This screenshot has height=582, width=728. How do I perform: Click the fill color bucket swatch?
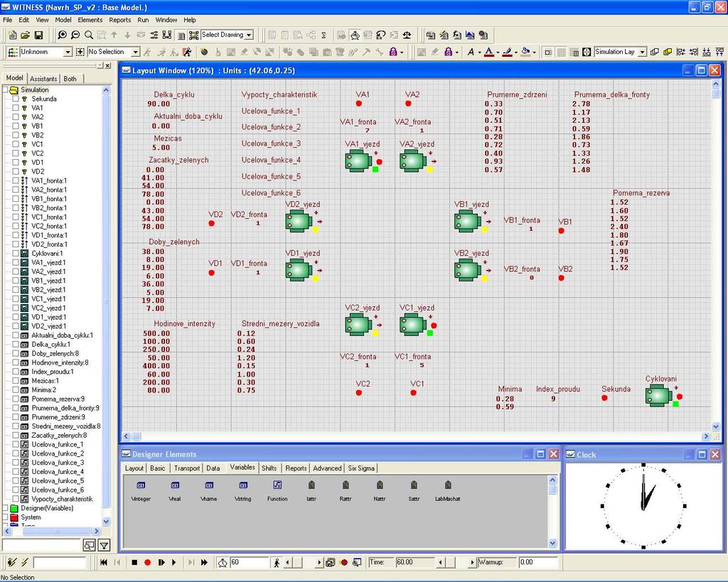(525, 52)
